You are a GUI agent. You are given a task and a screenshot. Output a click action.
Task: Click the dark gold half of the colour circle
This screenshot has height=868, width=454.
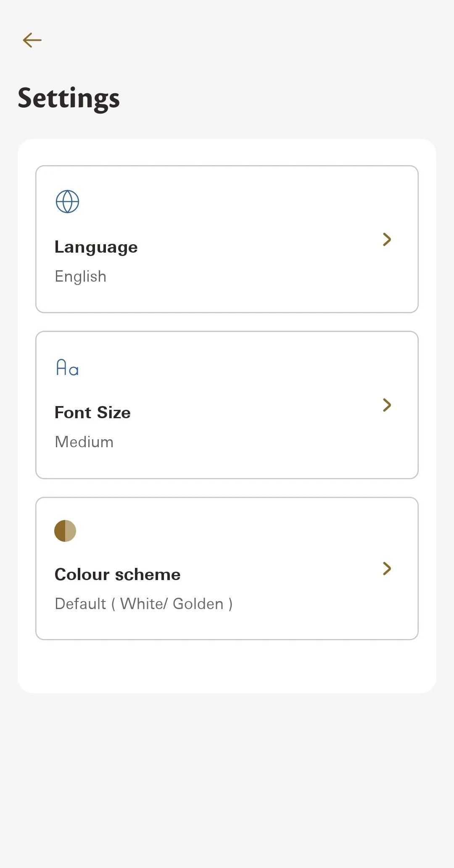pos(60,531)
